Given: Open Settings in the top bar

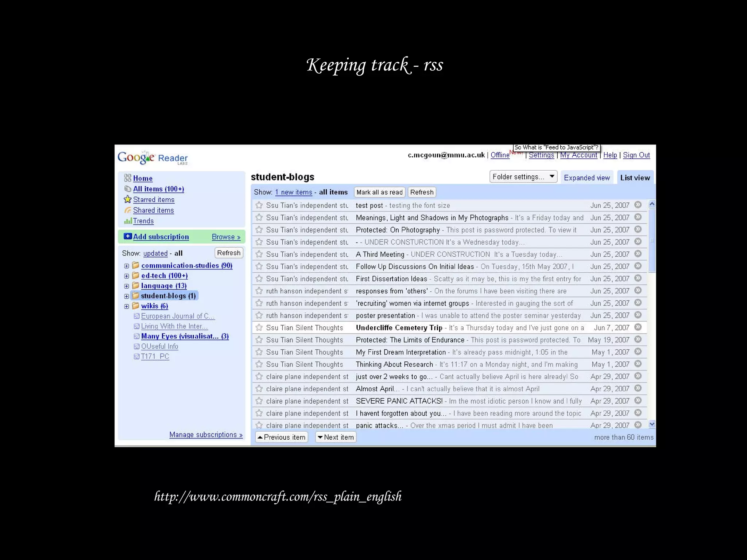Looking at the screenshot, I should (x=541, y=155).
